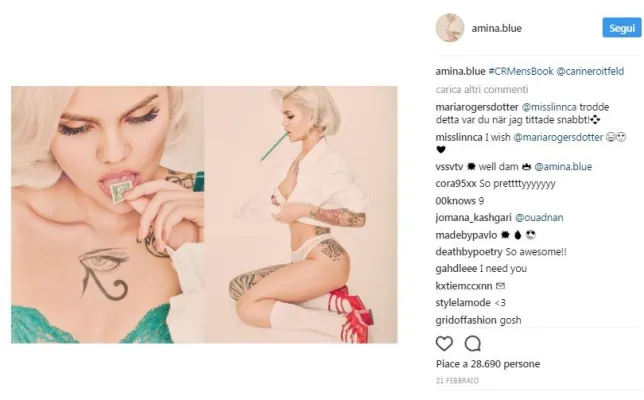The height and width of the screenshot is (400, 644).
Task: Open the #CRMensBook hashtag link
Action: coord(521,71)
